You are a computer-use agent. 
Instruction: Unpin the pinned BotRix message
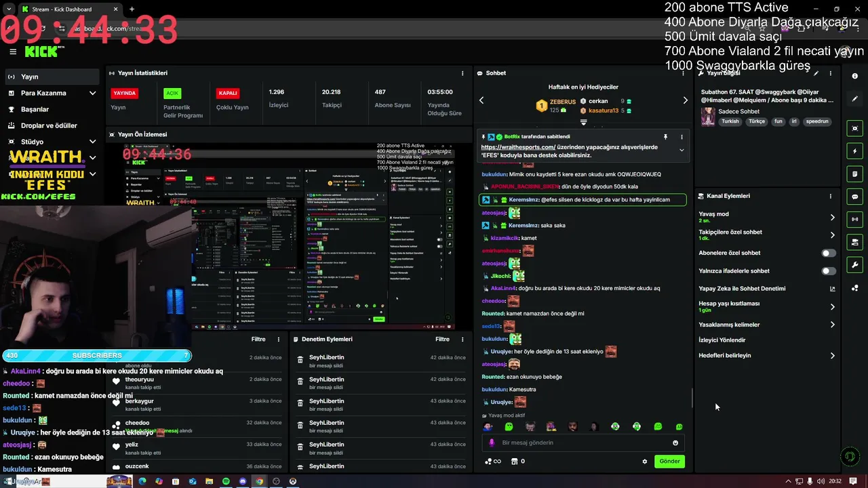click(665, 137)
